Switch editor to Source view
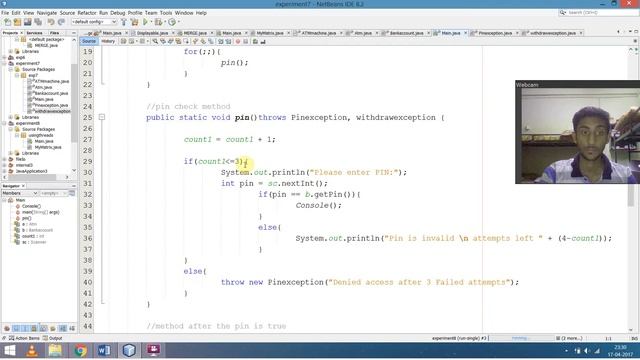Image resolution: width=640 pixels, height=360 pixels. pos(89,41)
